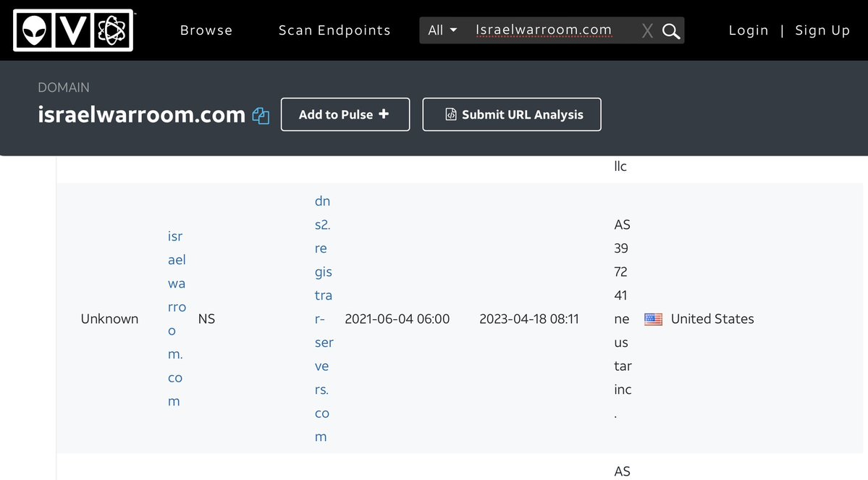Click the plus icon on Add to Pulse
Screen dimensions: 868x480
click(384, 114)
